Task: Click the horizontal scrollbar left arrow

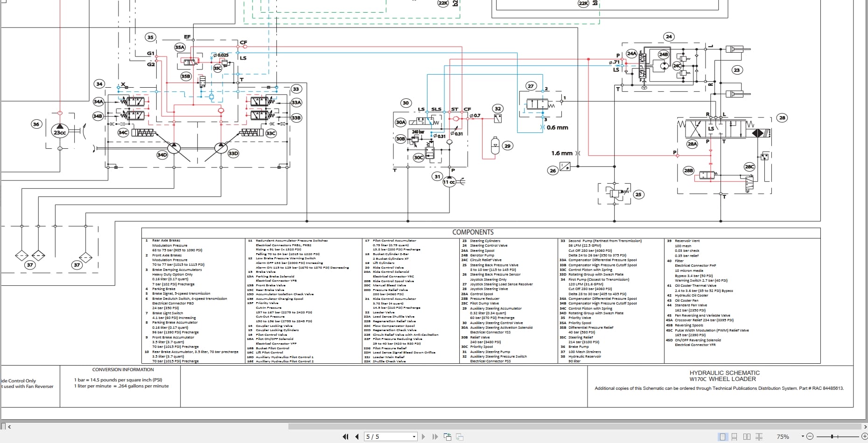Action: coord(9,426)
